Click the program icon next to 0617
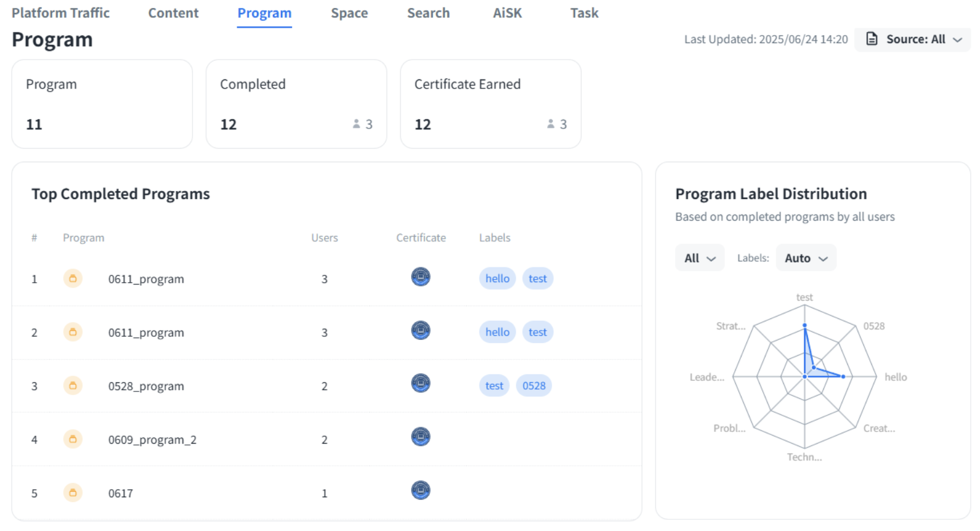Viewport: 980px width, 531px height. (x=73, y=493)
